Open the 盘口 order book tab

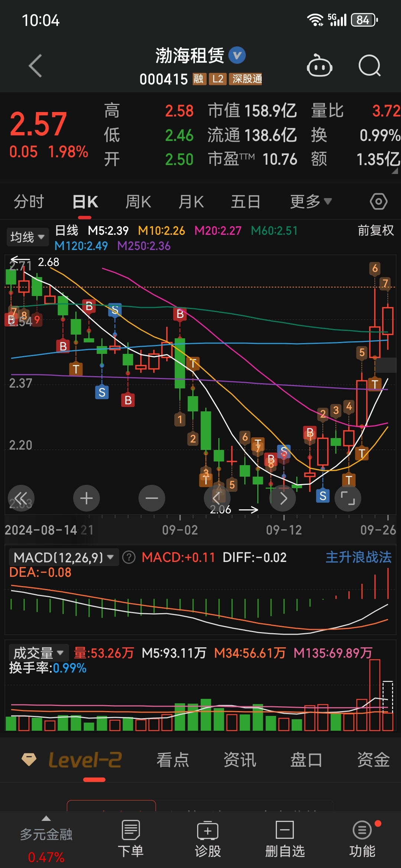tap(306, 760)
